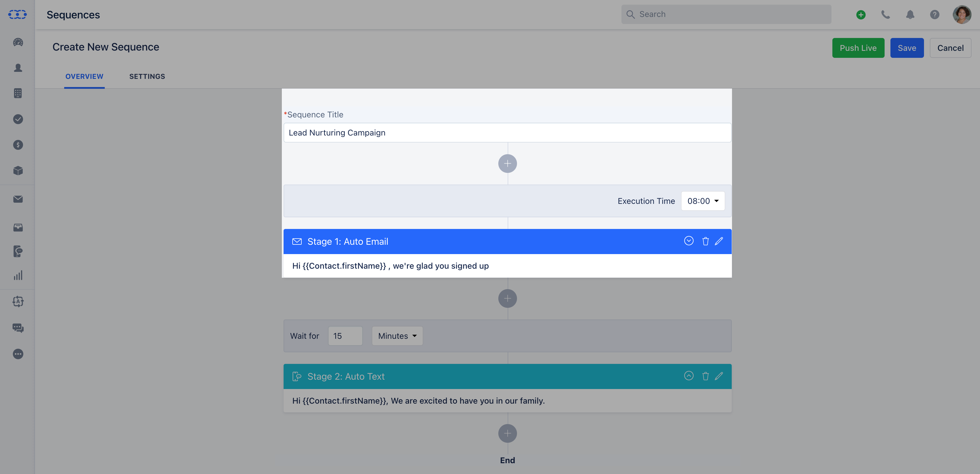
Task: Click the Stage 1: Auto Email header
Action: pyautogui.click(x=507, y=241)
